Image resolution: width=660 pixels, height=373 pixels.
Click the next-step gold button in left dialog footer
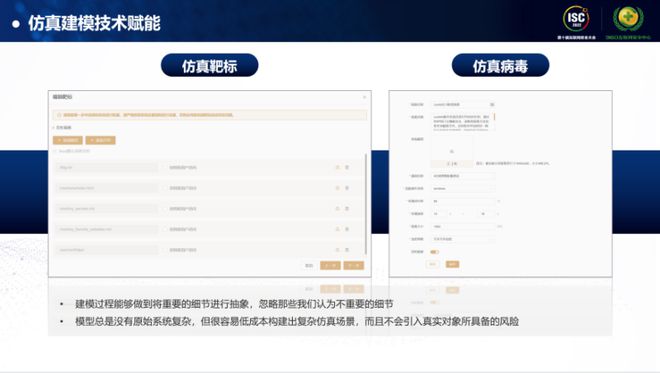click(354, 266)
